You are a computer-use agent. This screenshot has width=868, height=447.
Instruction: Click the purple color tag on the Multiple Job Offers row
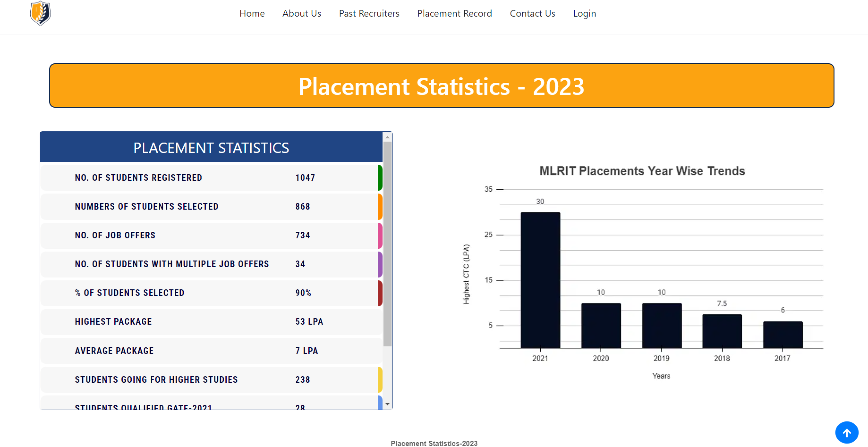pos(380,264)
